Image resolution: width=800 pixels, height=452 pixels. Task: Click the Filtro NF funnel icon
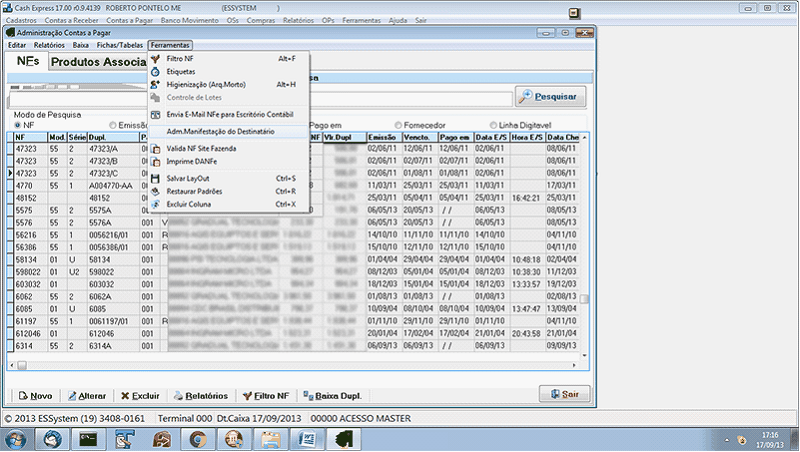tap(155, 59)
